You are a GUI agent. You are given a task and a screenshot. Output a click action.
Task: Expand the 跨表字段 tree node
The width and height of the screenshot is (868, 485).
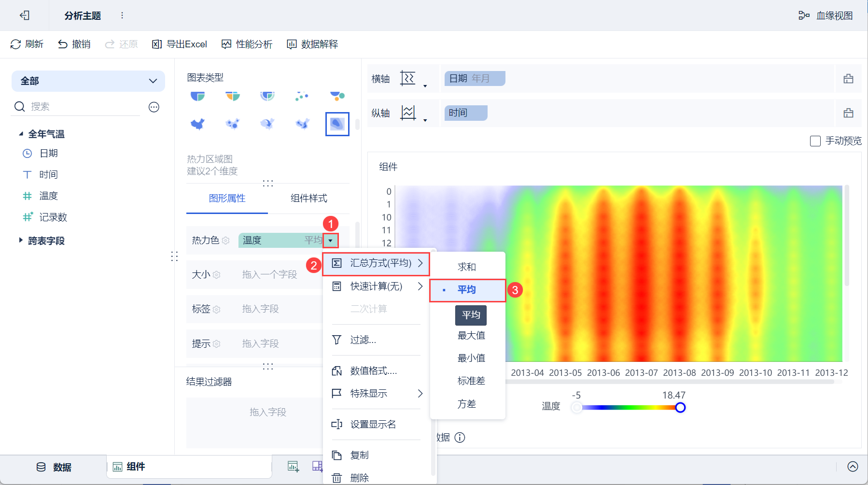tap(21, 240)
